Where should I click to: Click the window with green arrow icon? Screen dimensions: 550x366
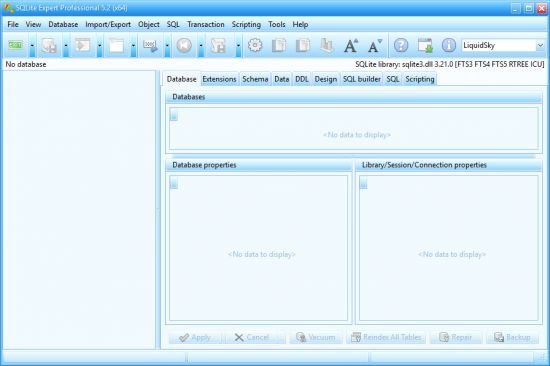pos(425,45)
